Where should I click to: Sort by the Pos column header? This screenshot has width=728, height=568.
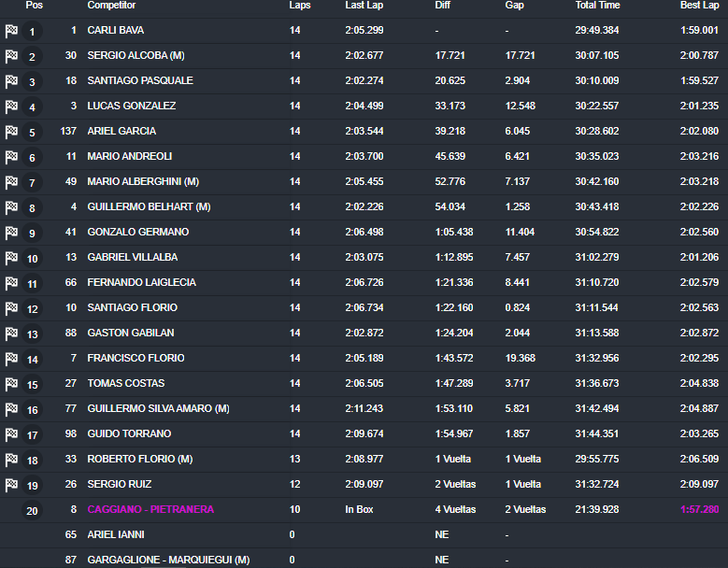(34, 6)
